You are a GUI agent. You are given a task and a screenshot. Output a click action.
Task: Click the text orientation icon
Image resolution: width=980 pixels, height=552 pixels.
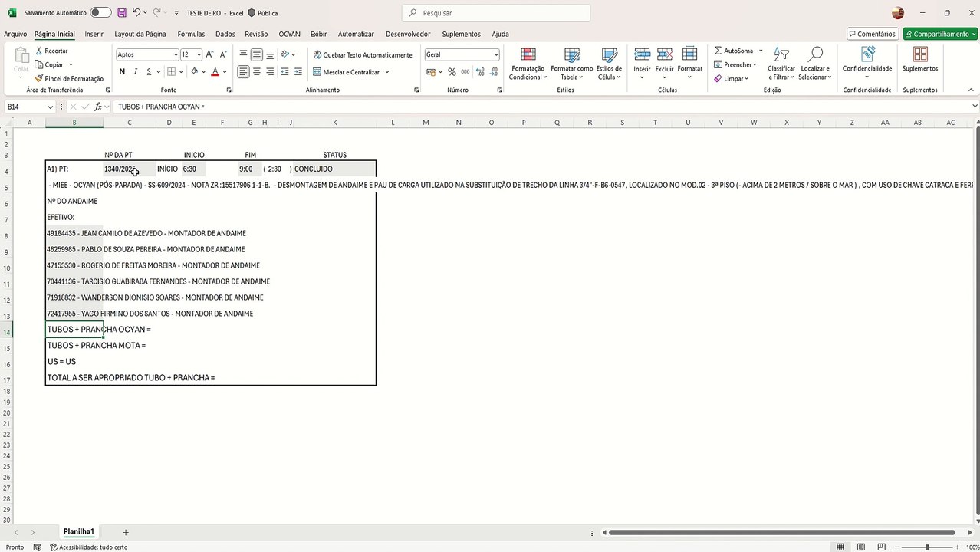(285, 54)
